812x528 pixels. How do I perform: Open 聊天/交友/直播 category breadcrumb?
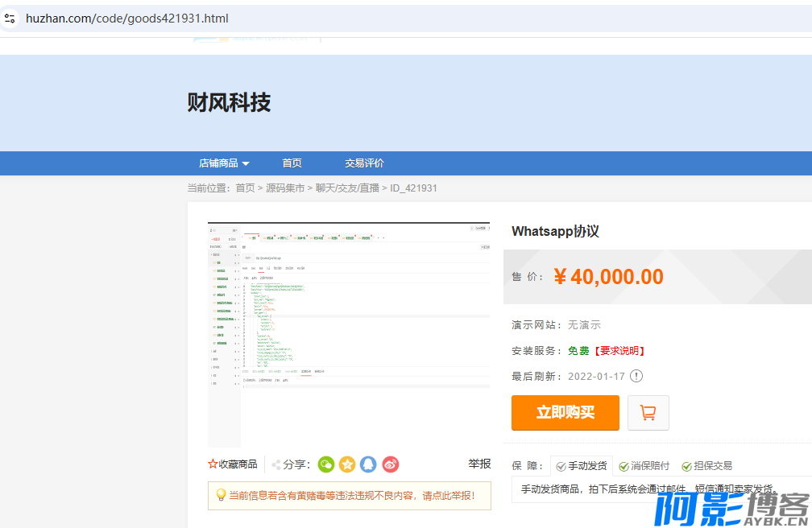click(x=347, y=188)
